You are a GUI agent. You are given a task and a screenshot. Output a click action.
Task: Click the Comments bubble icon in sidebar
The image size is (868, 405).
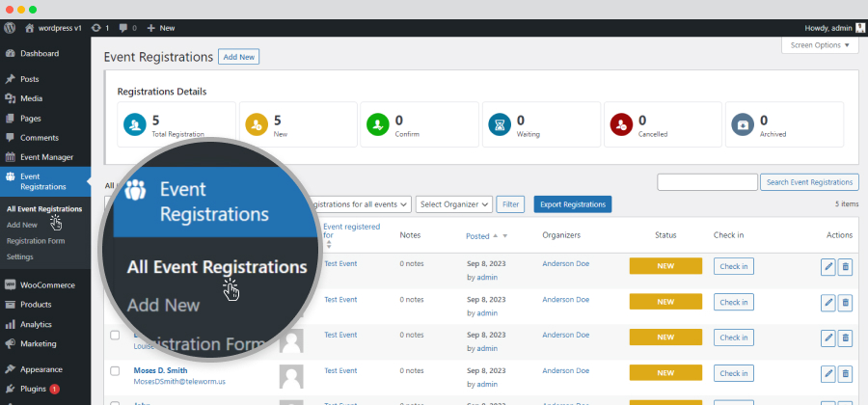[10, 138]
